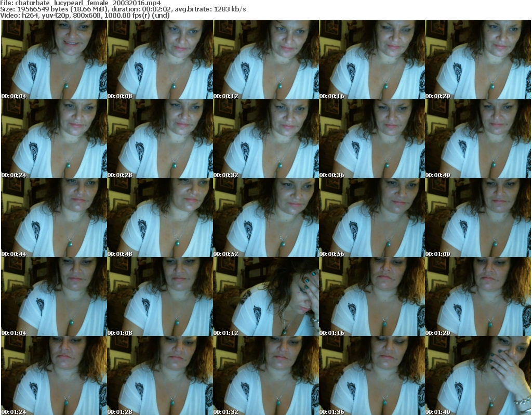
Task: Click the Video codec info line
Action: 85,15
